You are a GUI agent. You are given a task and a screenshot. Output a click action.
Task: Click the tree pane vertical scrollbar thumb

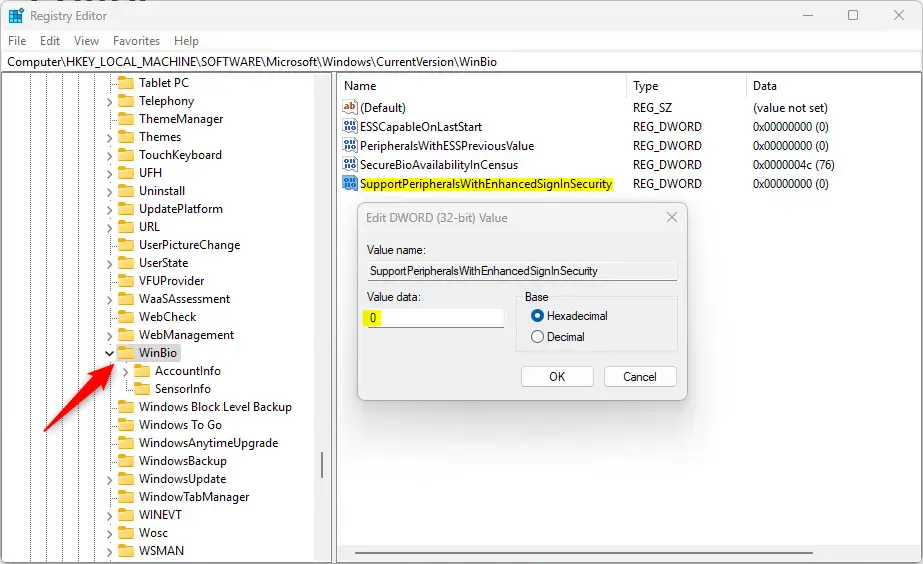click(x=322, y=465)
